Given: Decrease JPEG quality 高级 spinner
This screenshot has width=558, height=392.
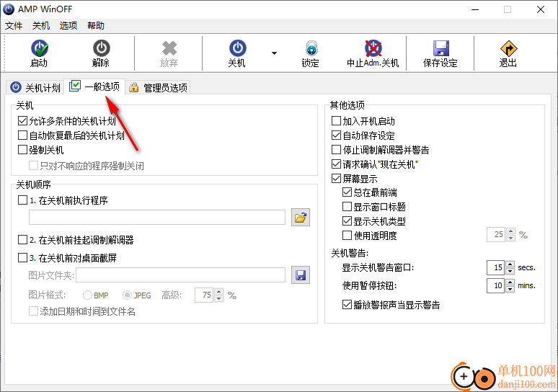Looking at the screenshot, I should coord(219,298).
